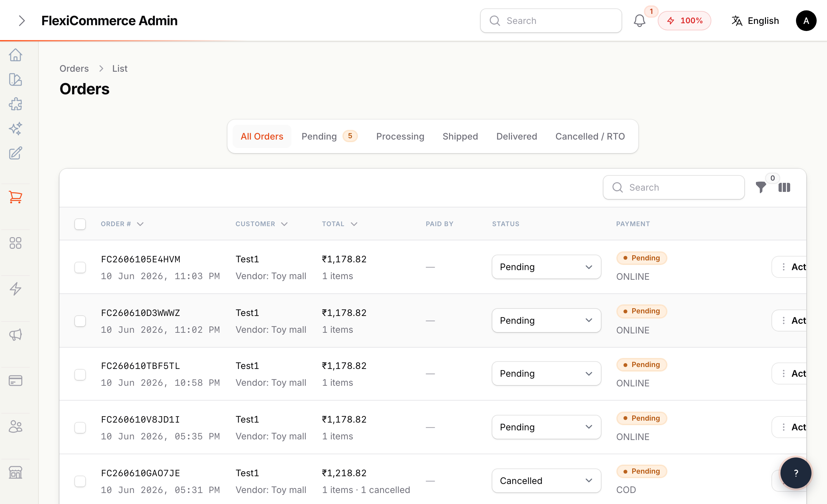
Task: Click the FlexiCommerce Admin title
Action: [x=110, y=21]
